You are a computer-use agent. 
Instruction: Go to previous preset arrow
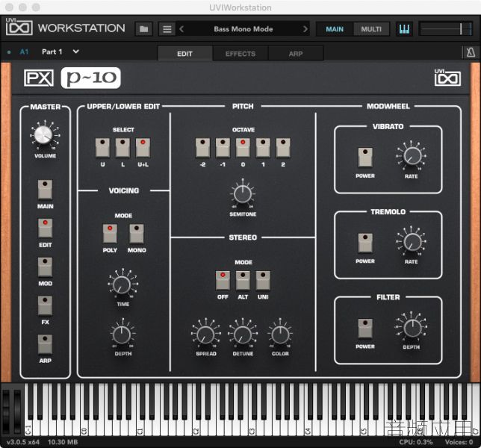click(x=181, y=29)
